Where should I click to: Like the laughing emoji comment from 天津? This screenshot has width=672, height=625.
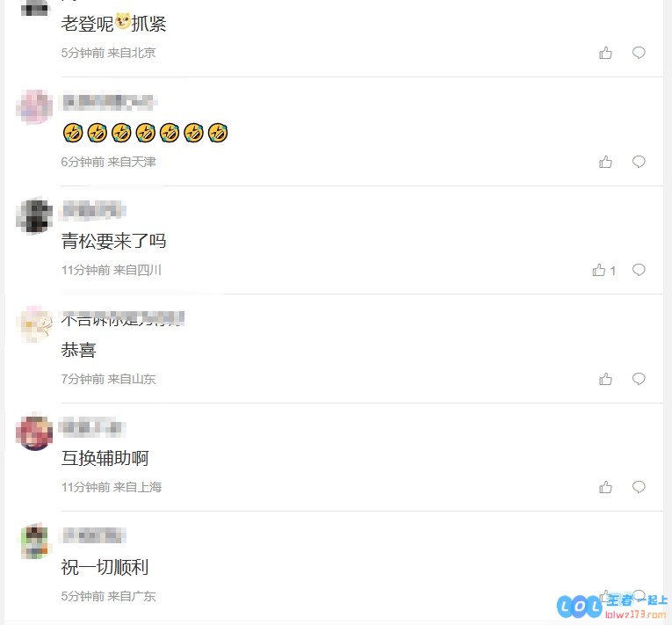pyautogui.click(x=605, y=162)
